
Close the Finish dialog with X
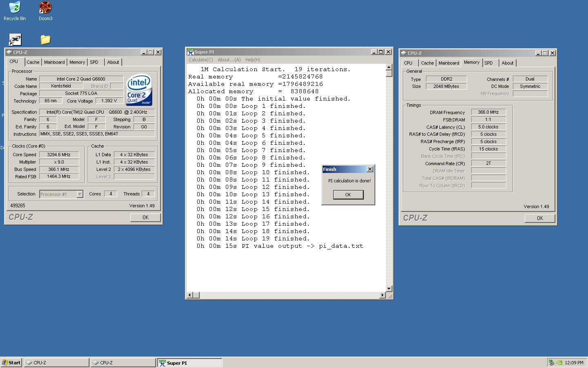tap(370, 169)
